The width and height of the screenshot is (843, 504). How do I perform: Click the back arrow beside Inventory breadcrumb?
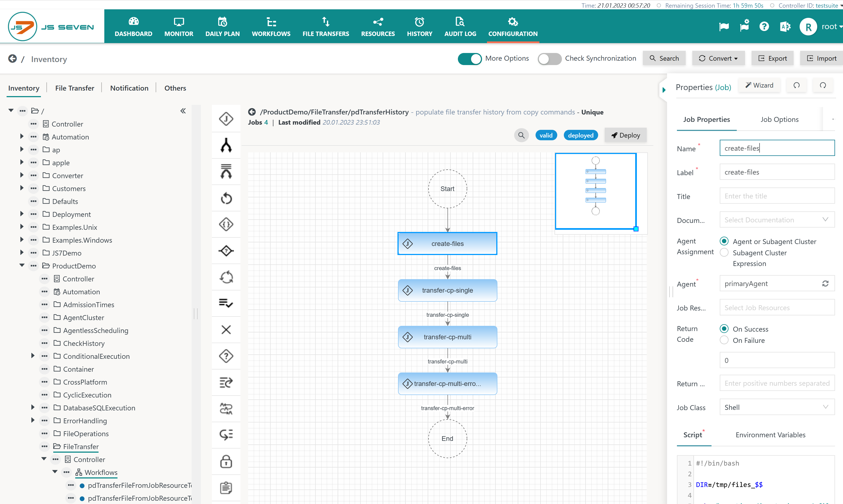click(x=13, y=59)
